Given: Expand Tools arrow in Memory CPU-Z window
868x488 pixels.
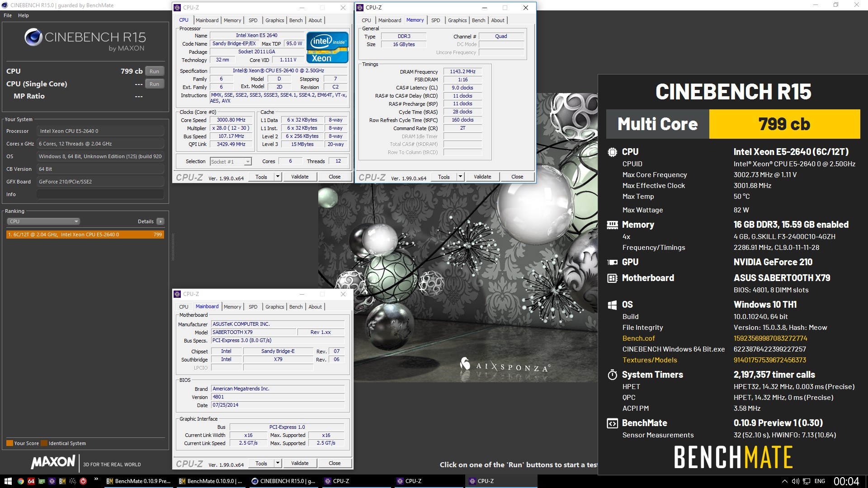Looking at the screenshot, I should coord(461,177).
